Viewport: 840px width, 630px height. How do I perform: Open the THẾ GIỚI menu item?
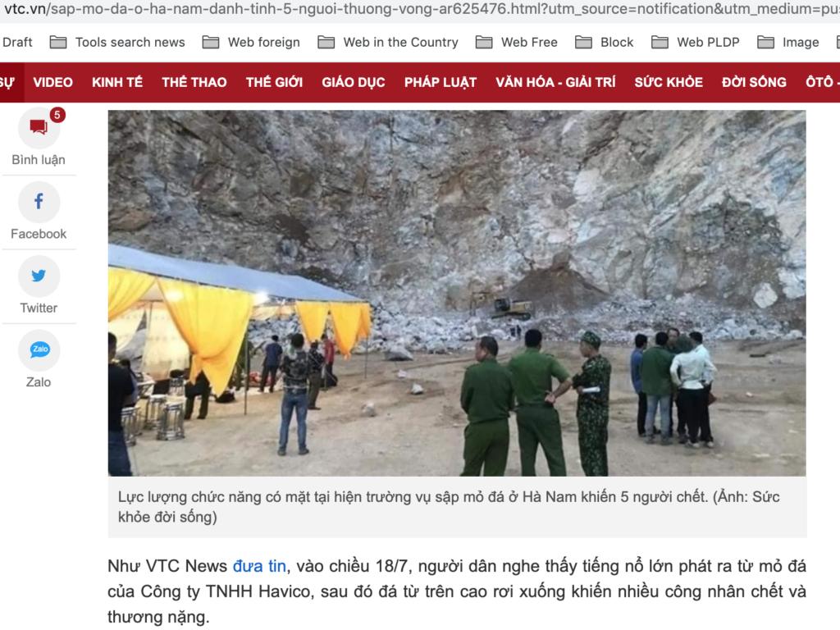tap(274, 82)
